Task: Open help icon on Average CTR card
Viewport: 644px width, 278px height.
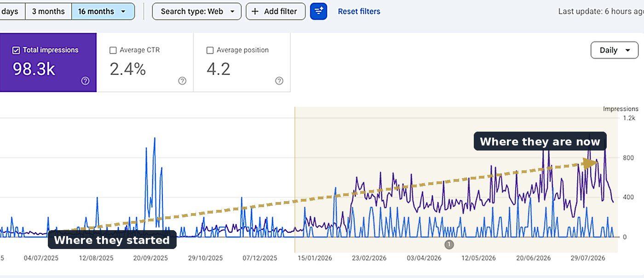Action: (x=182, y=81)
